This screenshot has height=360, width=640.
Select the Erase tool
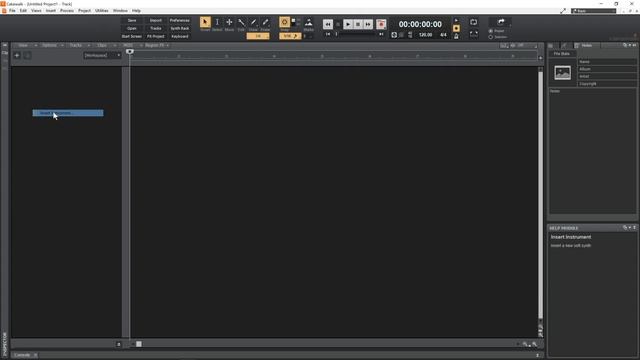tap(265, 23)
